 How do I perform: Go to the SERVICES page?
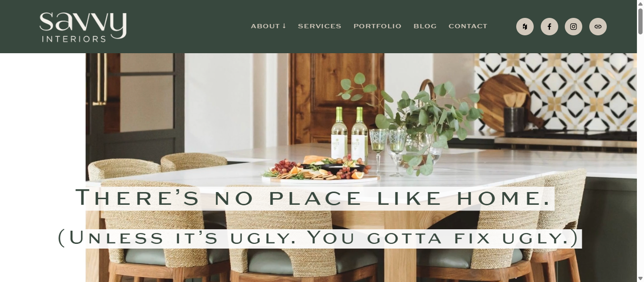320,26
